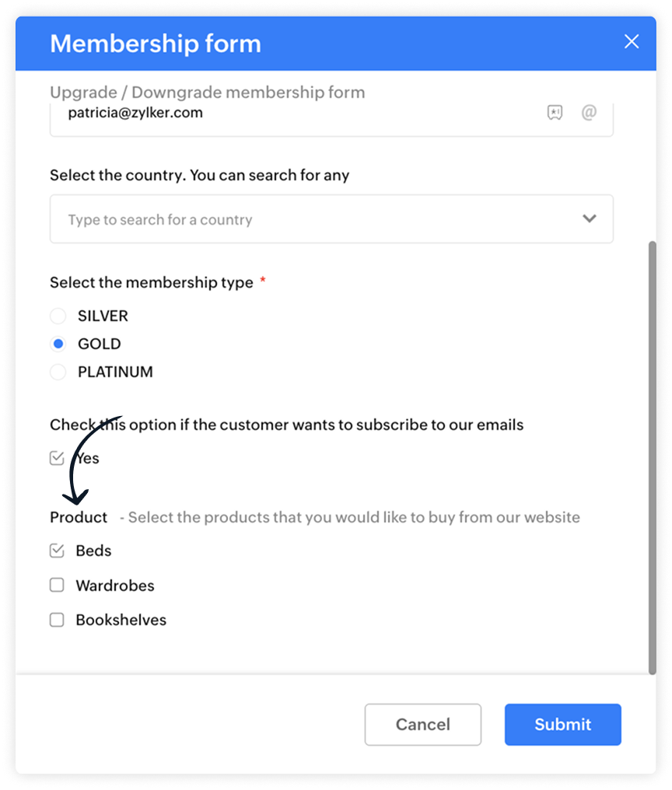Select the PLATINUM membership radio button
This screenshot has width=672, height=790.
click(58, 372)
